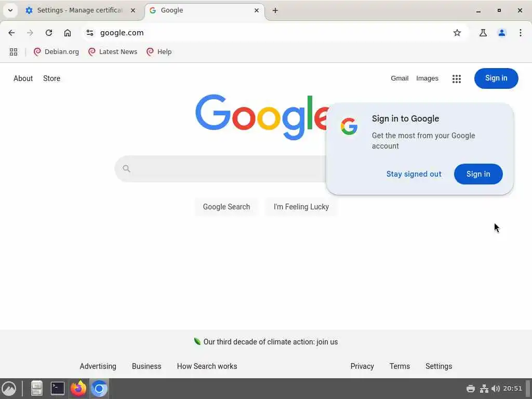Close the Google tab
This screenshot has width=532, height=399.
pyautogui.click(x=257, y=10)
